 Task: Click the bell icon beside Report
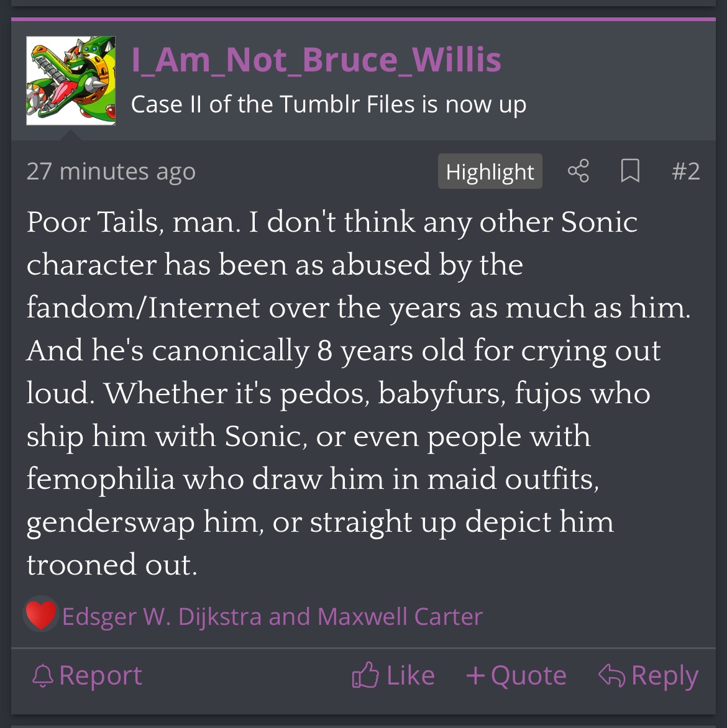(x=42, y=676)
